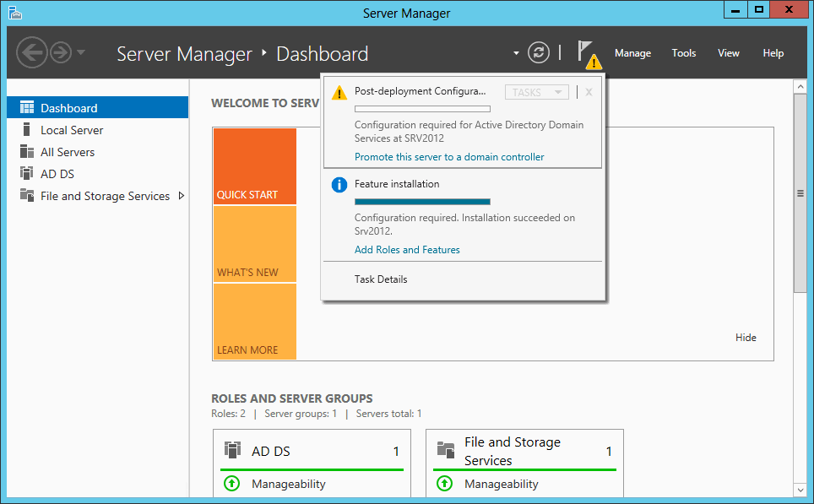This screenshot has width=814, height=504.
Task: Click the File and Storage Services sidebar icon
Action: point(26,195)
